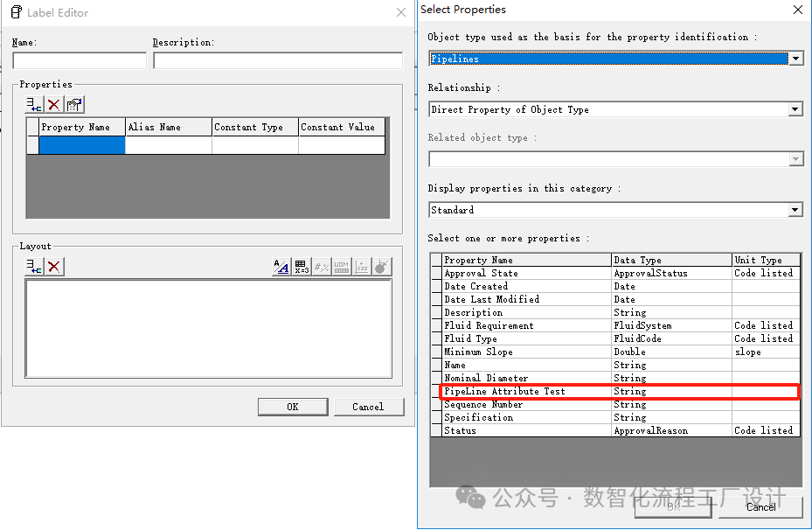The width and height of the screenshot is (812, 530).
Task: Click OK in the Label Editor
Action: pyautogui.click(x=293, y=407)
